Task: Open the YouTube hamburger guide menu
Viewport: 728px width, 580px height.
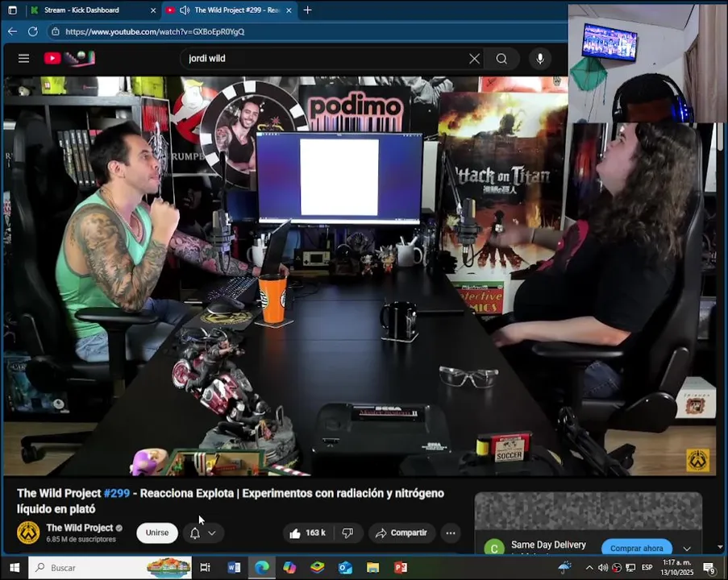Action: pyautogui.click(x=23, y=59)
